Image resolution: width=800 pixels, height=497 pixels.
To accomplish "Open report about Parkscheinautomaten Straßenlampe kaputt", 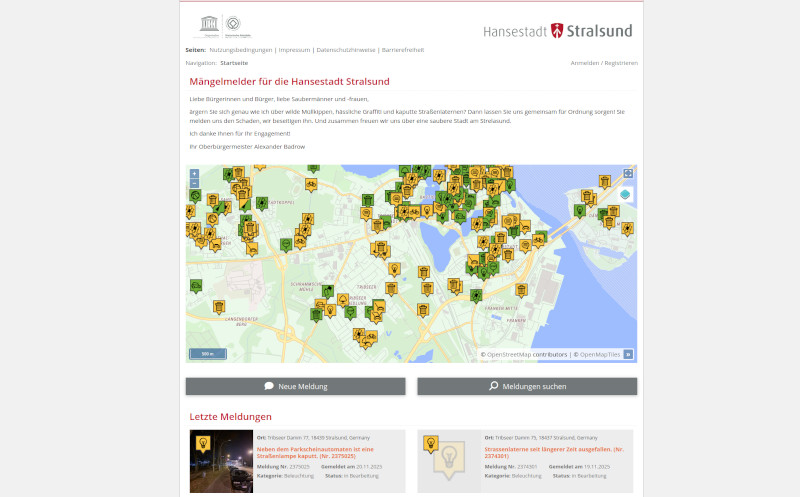I will coord(315,453).
